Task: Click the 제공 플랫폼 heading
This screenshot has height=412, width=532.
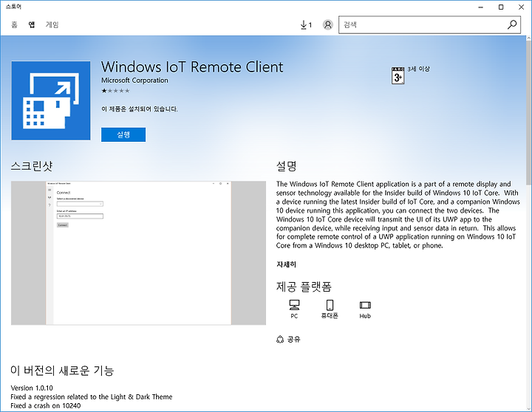Action: [x=304, y=286]
